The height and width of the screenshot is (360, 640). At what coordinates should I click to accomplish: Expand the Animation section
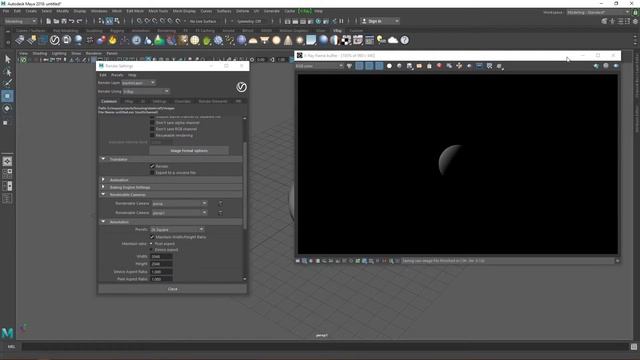coord(103,180)
